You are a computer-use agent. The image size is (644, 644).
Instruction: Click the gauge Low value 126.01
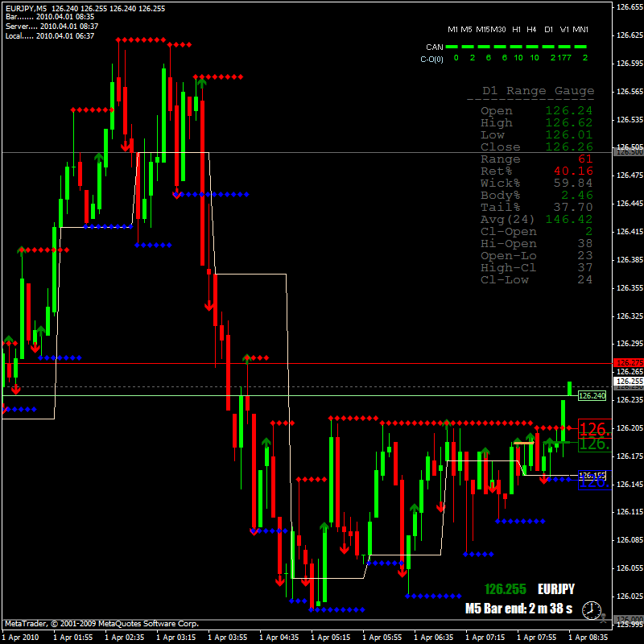569,135
